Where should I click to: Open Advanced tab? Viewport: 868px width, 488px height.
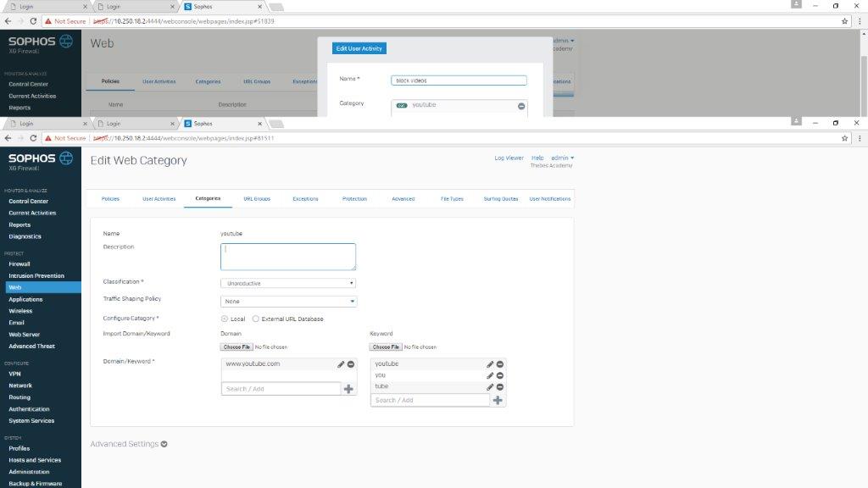(403, 198)
